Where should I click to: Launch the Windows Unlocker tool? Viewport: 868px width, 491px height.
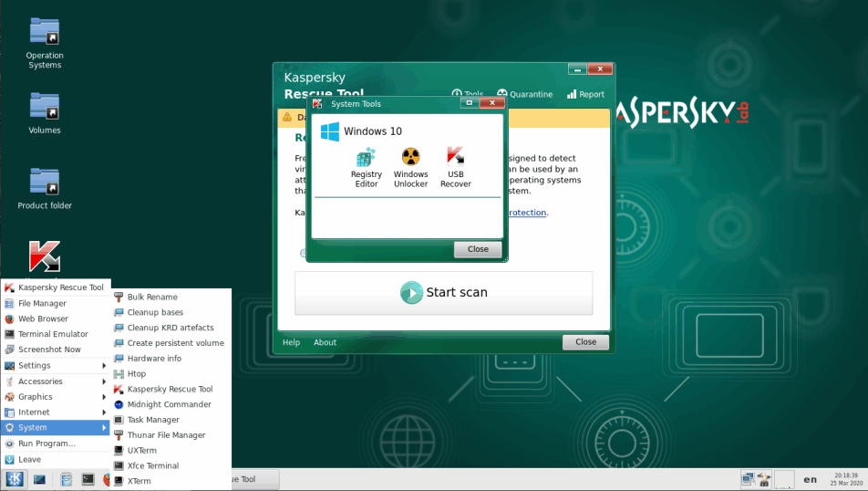point(410,168)
